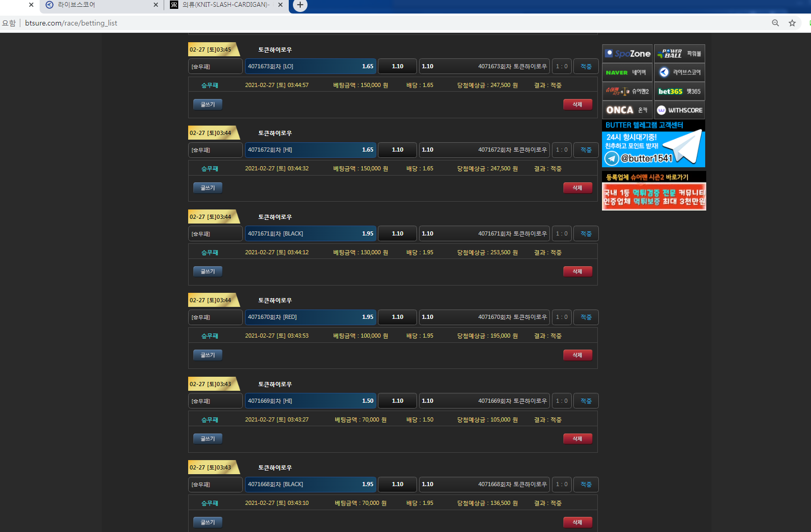Screen dimensions: 811x532
Task: Click 삭제 for the 4071673회차 LO bet
Action: pyautogui.click(x=577, y=104)
